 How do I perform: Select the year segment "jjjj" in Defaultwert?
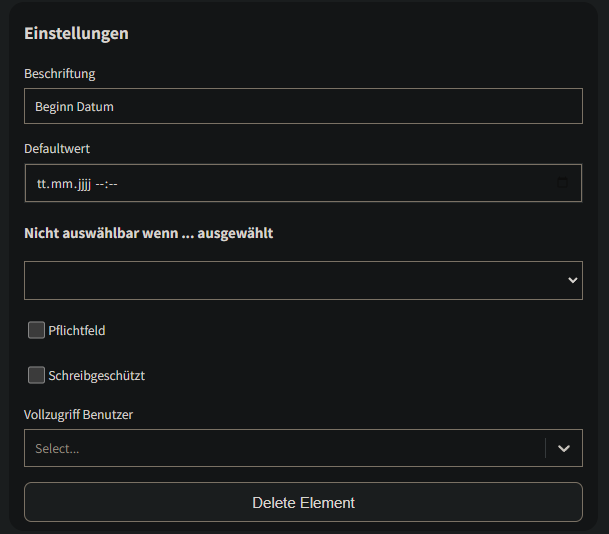click(x=84, y=183)
